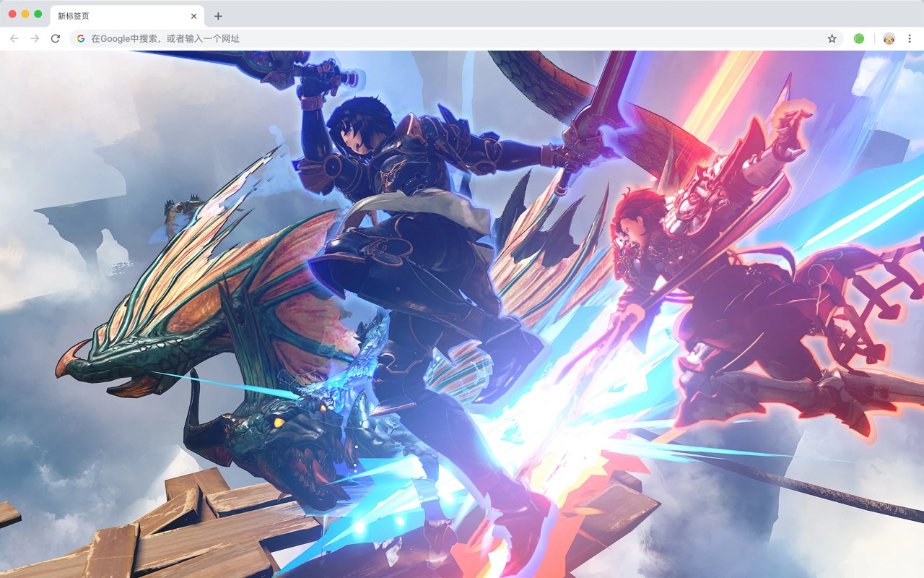Select the 新标签页 tab
Screen dimensions: 924x578
coord(127,16)
